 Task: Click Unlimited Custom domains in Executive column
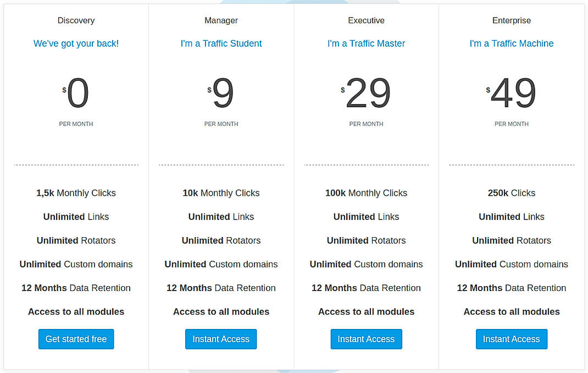click(x=366, y=264)
